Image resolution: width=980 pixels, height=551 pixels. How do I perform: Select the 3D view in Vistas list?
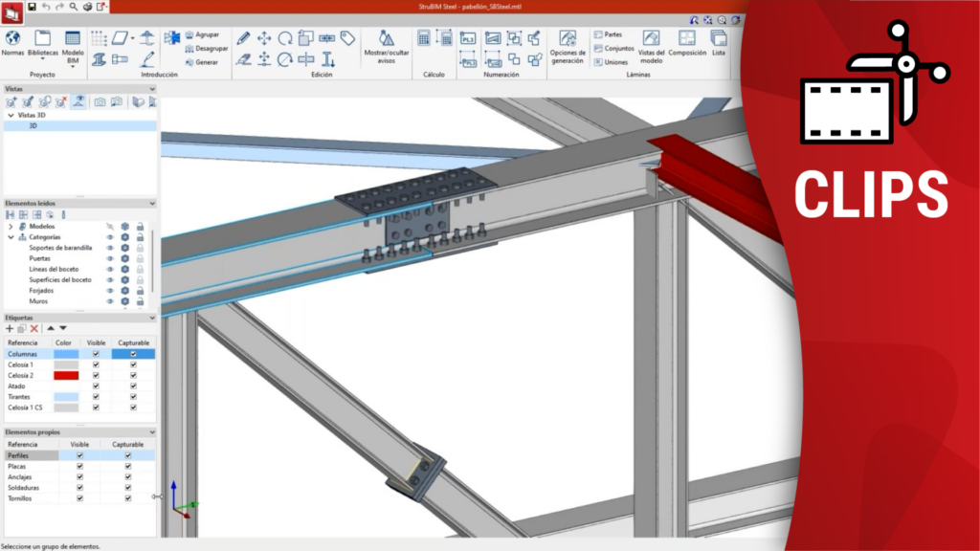click(33, 125)
